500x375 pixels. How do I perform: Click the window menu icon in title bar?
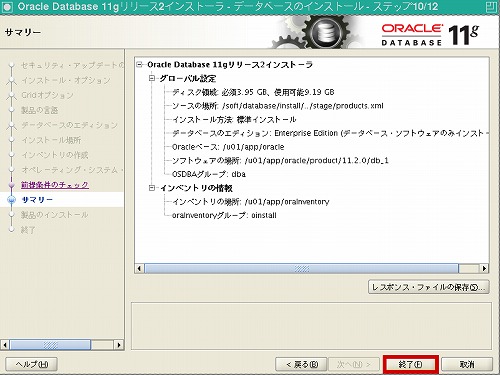(7, 7)
